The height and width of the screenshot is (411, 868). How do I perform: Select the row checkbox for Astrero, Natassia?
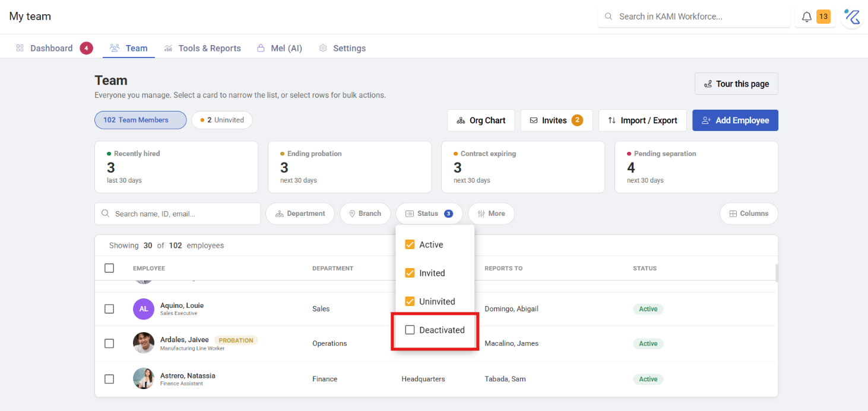[x=109, y=379]
